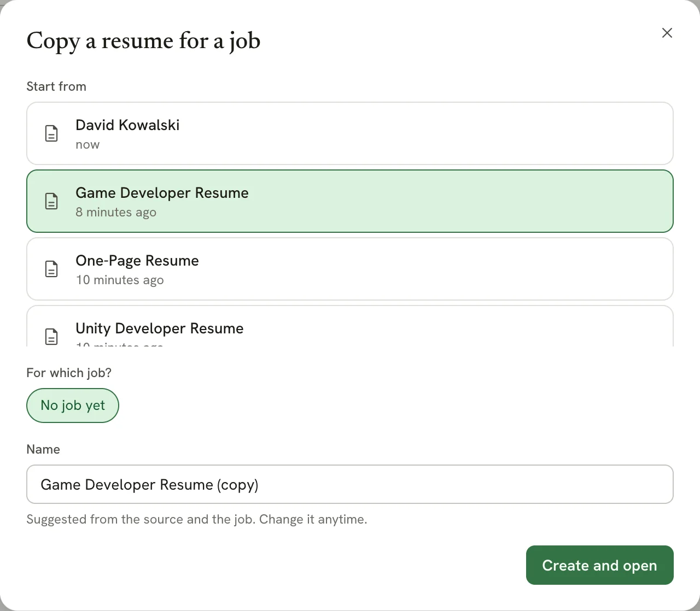Toggle the No job yet chip
Viewport: 700px width, 611px height.
tap(73, 406)
